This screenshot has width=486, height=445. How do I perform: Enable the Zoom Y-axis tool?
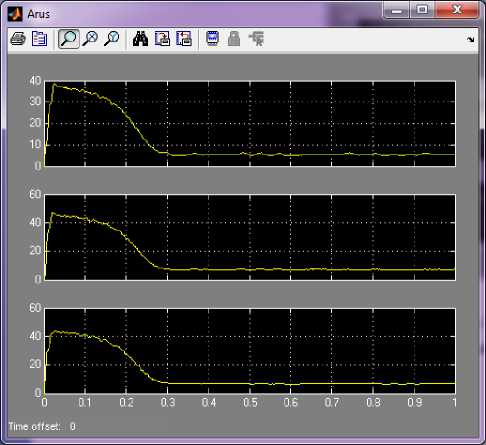[111, 39]
